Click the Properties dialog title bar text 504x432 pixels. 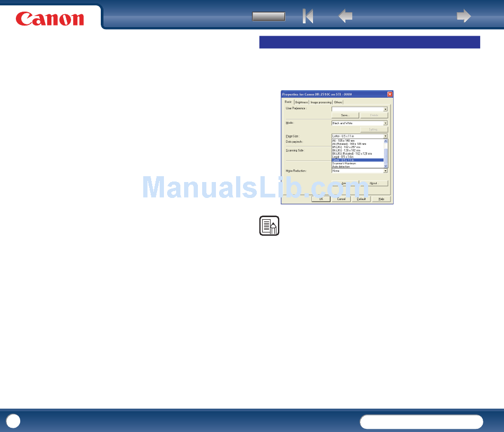point(317,94)
